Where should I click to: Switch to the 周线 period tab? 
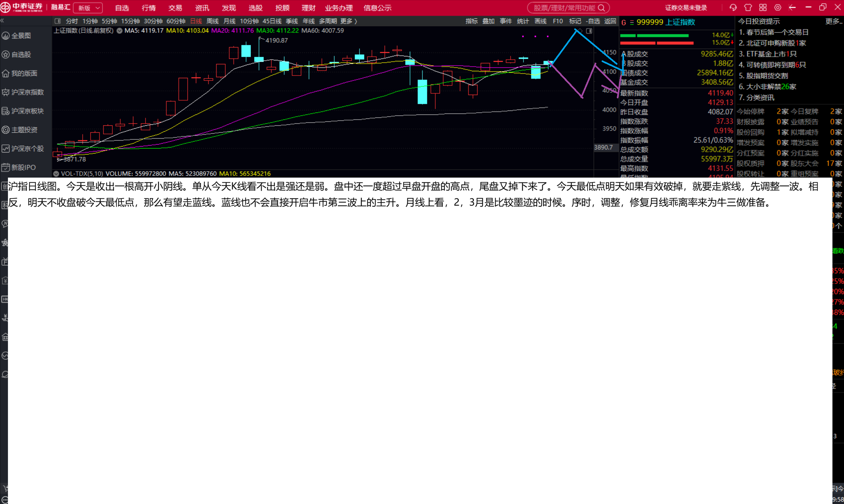tap(212, 21)
